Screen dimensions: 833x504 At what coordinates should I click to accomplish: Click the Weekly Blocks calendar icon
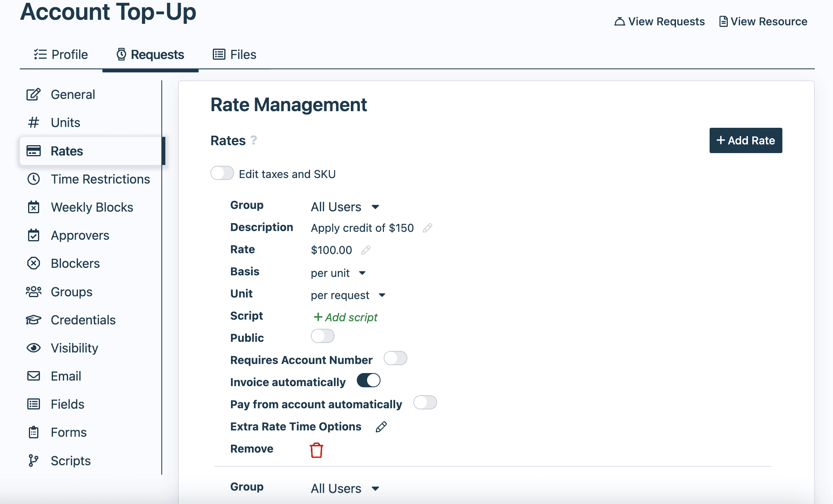click(34, 207)
